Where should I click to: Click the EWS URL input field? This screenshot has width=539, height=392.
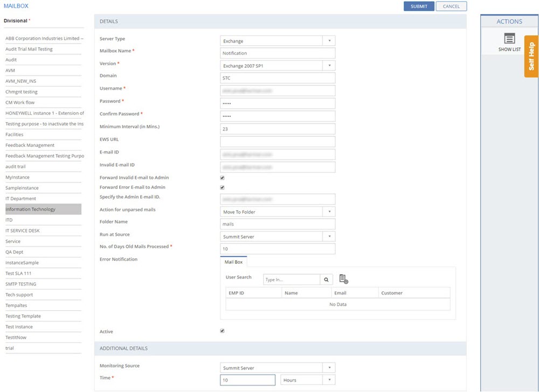coord(278,142)
